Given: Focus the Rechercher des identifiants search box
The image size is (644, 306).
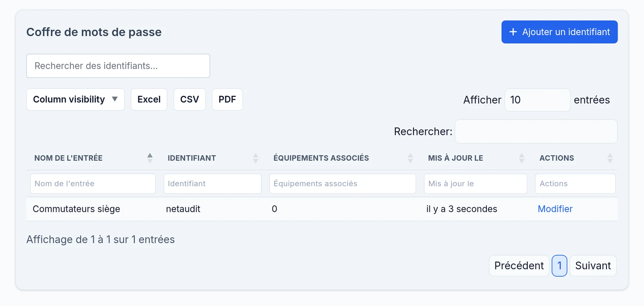Looking at the screenshot, I should (x=118, y=66).
